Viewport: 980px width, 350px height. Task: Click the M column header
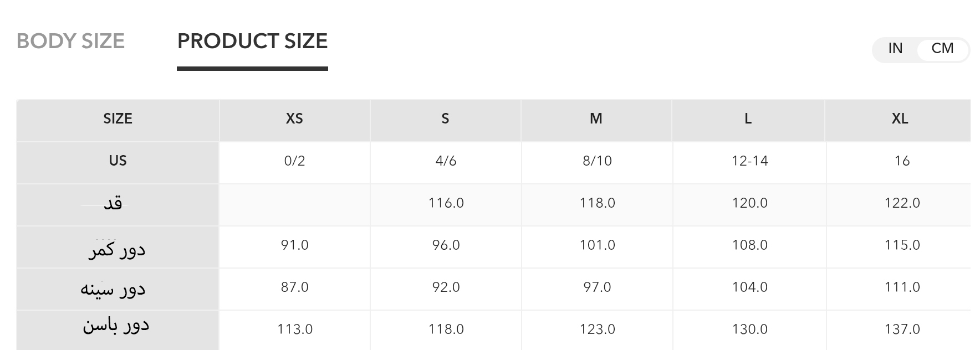(x=596, y=119)
